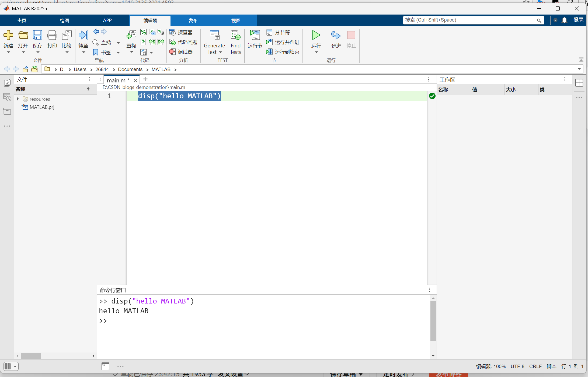The height and width of the screenshot is (377, 588).
Task: Expand the address bar path dropdown
Action: [x=579, y=69]
